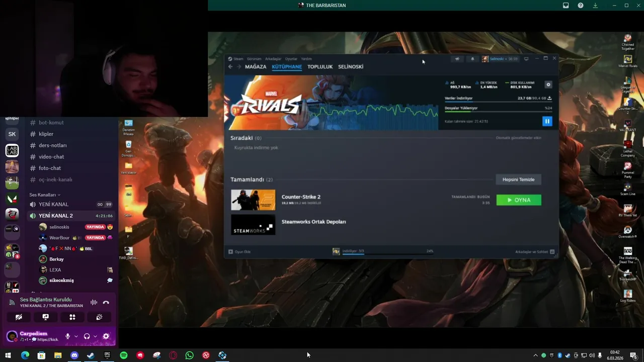Click the Counter-Strike 2 thumbnail
This screenshot has height=362, width=644.
point(253,200)
